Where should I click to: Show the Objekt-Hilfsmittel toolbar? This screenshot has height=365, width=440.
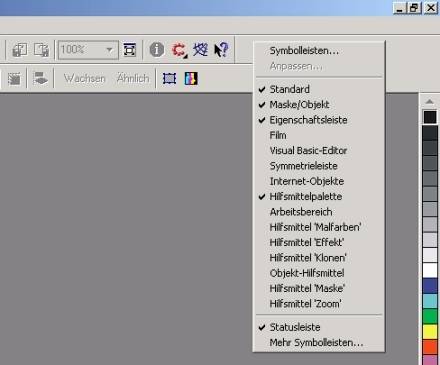(319, 273)
